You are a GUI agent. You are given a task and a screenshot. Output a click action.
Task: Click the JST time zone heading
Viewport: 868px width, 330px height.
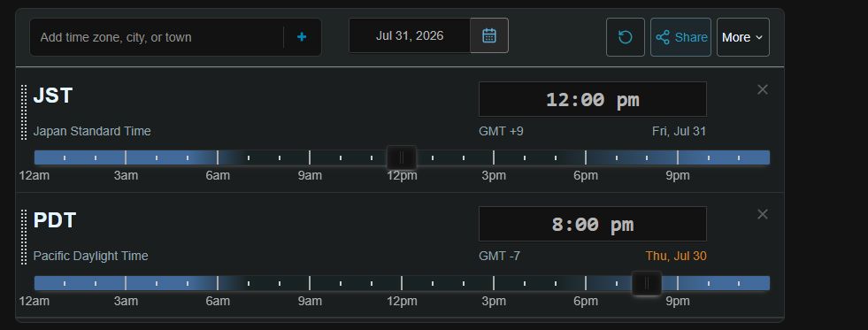click(x=53, y=96)
